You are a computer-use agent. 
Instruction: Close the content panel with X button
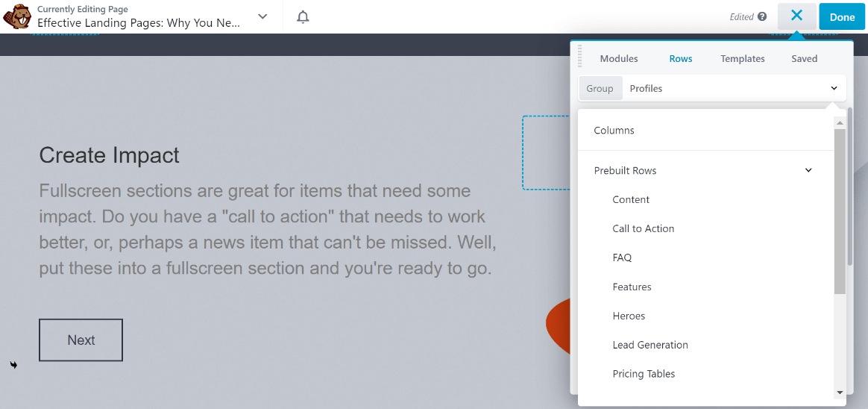(x=796, y=16)
